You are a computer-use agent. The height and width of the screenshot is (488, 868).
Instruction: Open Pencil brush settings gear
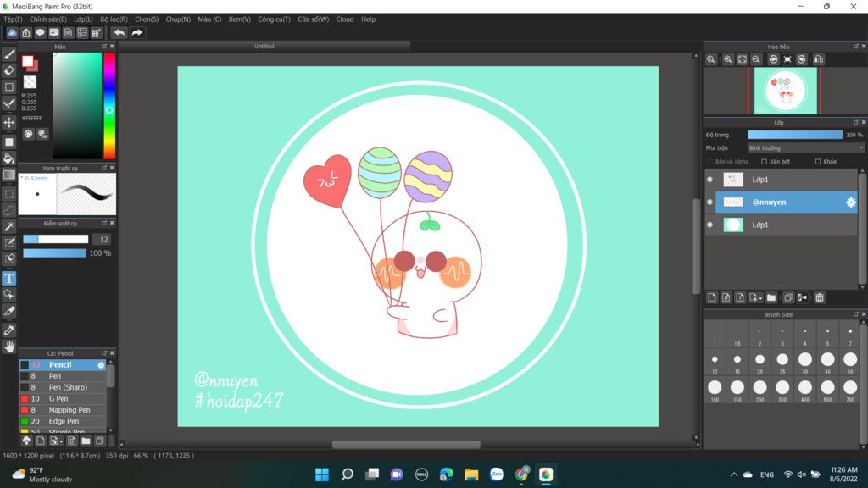[101, 365]
